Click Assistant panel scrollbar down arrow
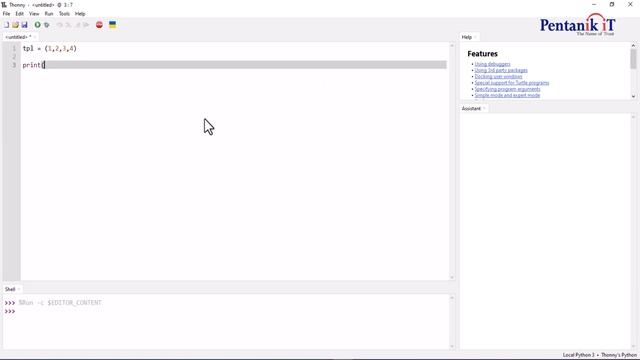The height and width of the screenshot is (360, 640). click(633, 346)
